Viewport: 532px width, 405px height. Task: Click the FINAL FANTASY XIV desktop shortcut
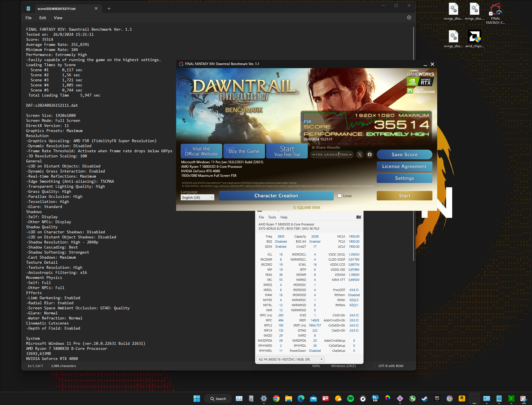pyautogui.click(x=495, y=14)
